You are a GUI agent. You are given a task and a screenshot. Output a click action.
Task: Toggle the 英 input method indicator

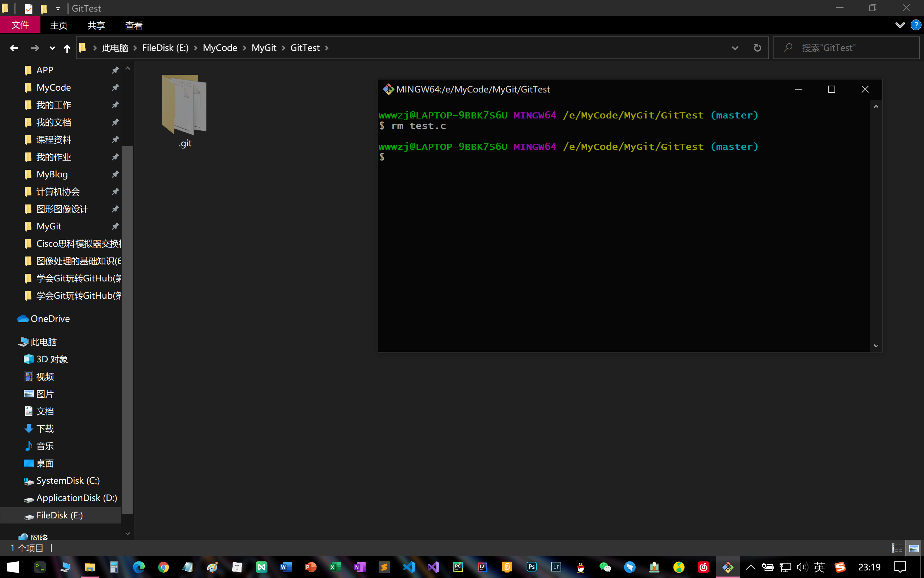pos(819,567)
